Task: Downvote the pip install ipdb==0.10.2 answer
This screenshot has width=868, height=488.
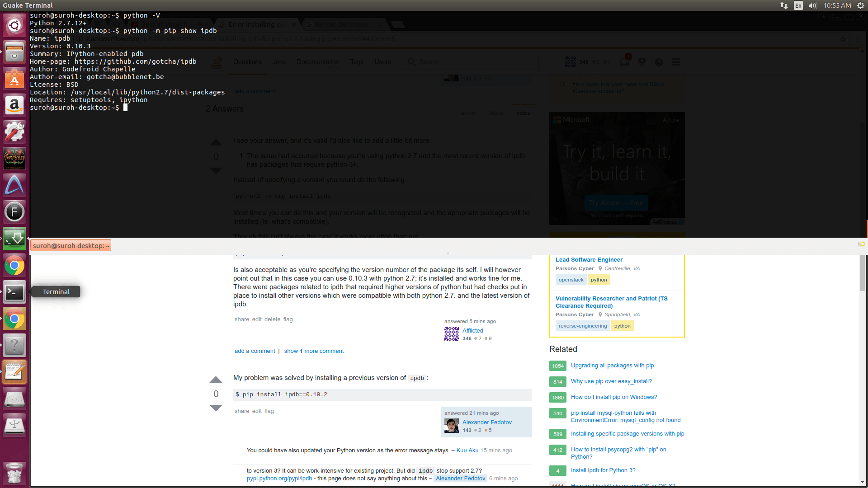Action: click(x=216, y=408)
